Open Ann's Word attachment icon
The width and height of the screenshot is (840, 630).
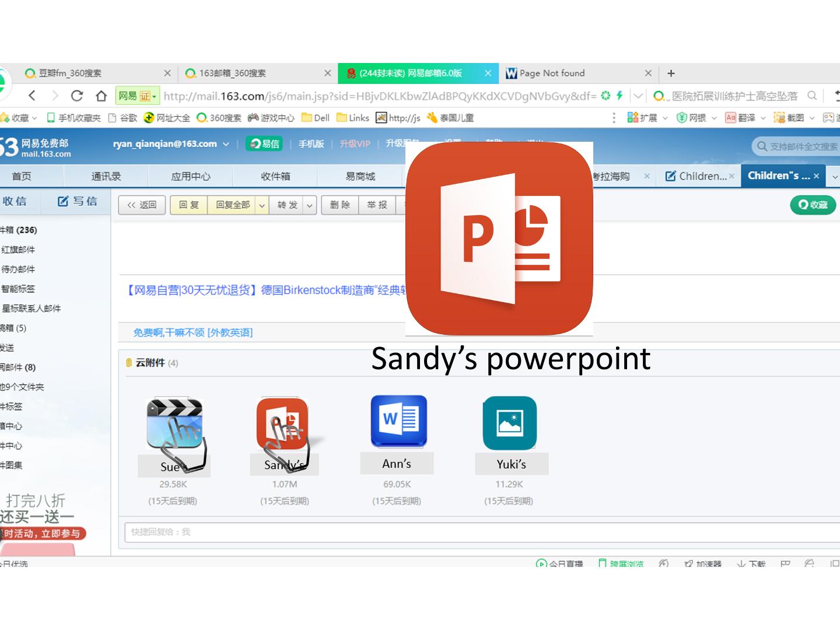point(399,421)
